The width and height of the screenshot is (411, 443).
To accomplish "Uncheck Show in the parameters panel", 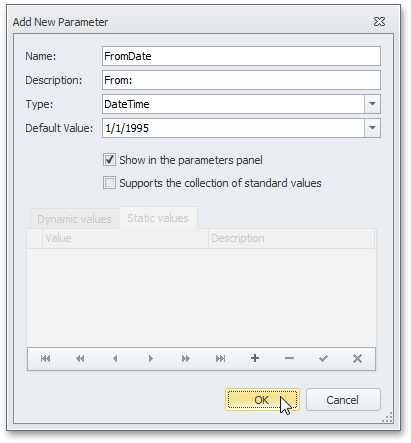I will point(109,160).
